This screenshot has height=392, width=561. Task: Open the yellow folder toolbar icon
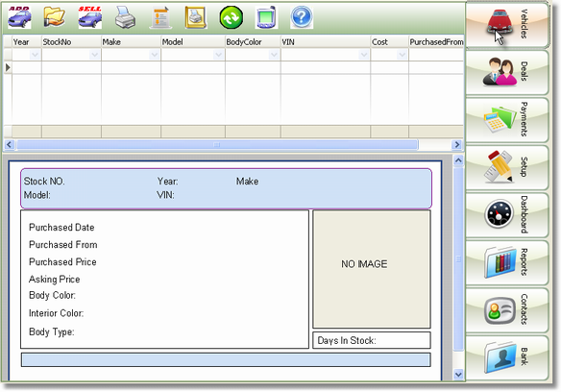[54, 17]
